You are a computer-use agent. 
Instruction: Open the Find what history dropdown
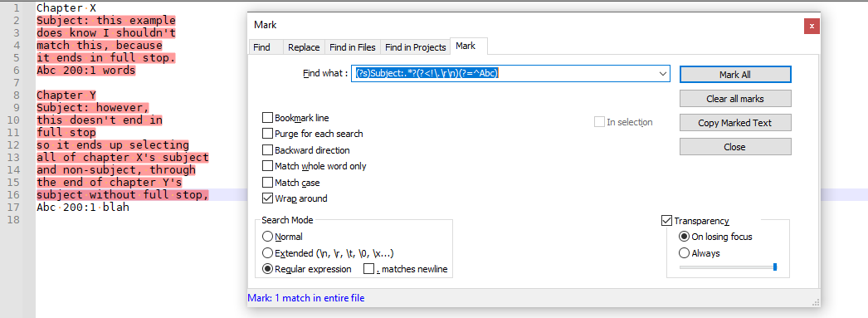[663, 74]
